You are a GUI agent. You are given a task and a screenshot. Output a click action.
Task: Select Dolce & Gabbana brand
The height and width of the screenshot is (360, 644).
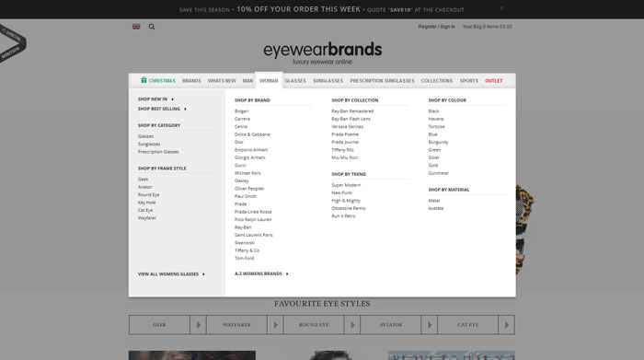click(252, 134)
